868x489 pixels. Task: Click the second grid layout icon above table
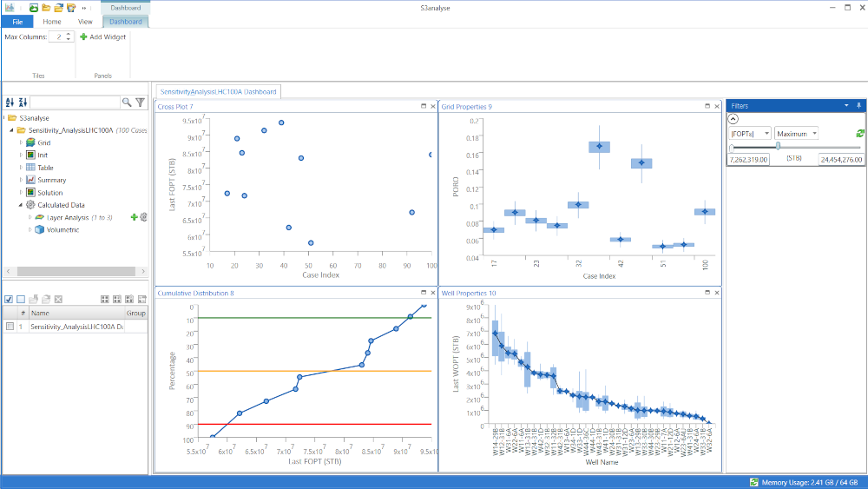click(x=117, y=300)
